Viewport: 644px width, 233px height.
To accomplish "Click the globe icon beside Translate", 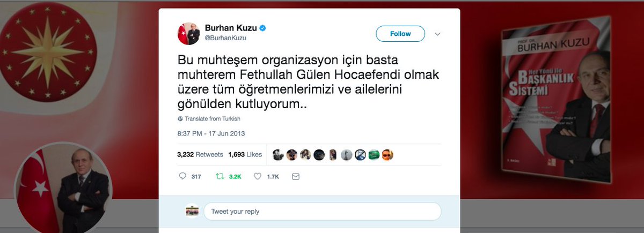I will pos(180,118).
